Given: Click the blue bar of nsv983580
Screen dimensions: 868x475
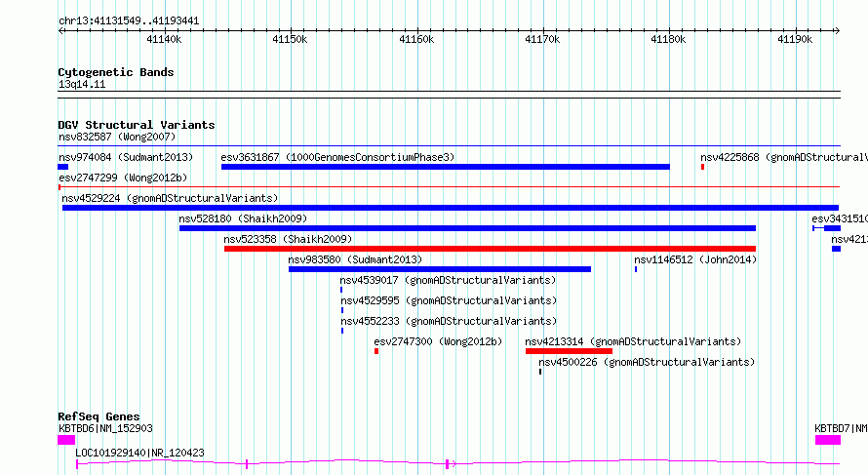Looking at the screenshot, I should click(440, 269).
